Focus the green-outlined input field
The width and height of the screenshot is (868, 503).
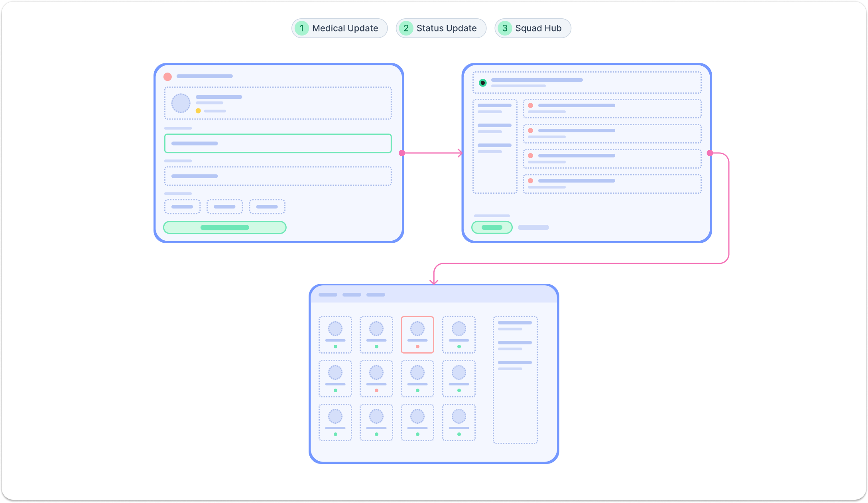(278, 143)
